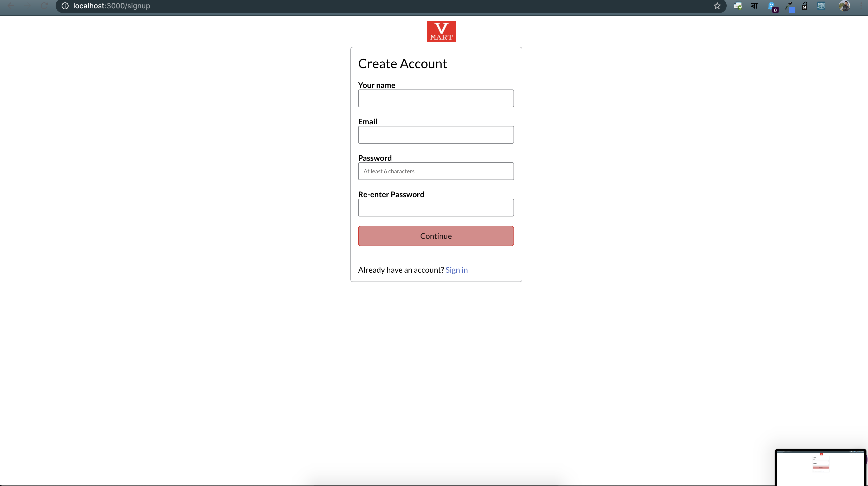Screen dimensions: 868x486
Task: Click the Email input field
Action: click(x=436, y=134)
